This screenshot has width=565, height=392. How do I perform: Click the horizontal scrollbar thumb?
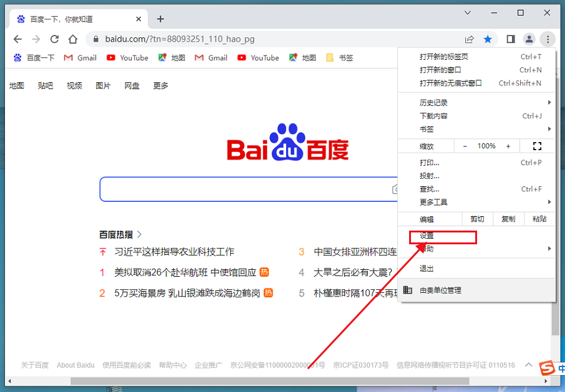point(270,381)
